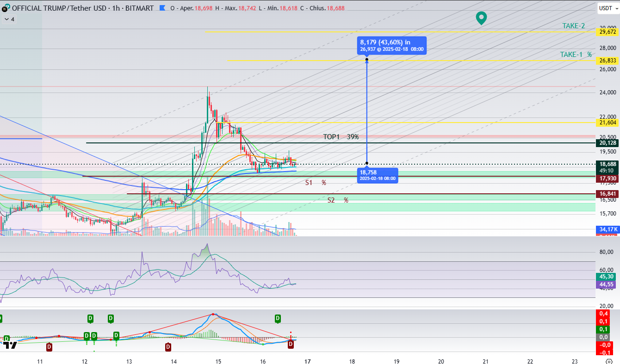Viewport: 620px width, 364px height.
Task: Click the 18,758 starting price label
Action: click(377, 175)
